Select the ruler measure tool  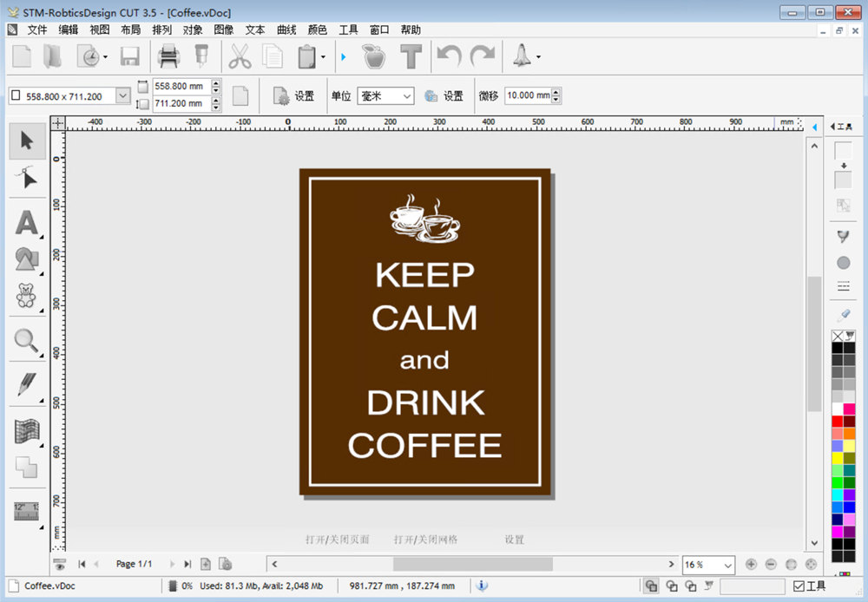(x=27, y=511)
